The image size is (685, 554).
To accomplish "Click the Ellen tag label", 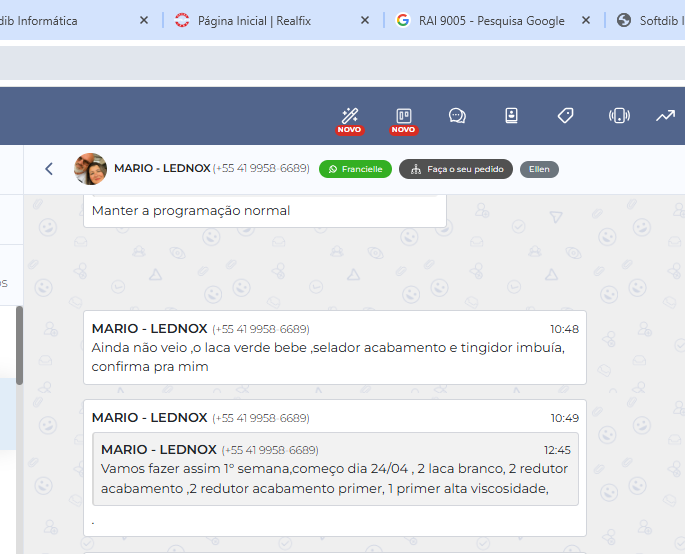I will click(x=539, y=169).
